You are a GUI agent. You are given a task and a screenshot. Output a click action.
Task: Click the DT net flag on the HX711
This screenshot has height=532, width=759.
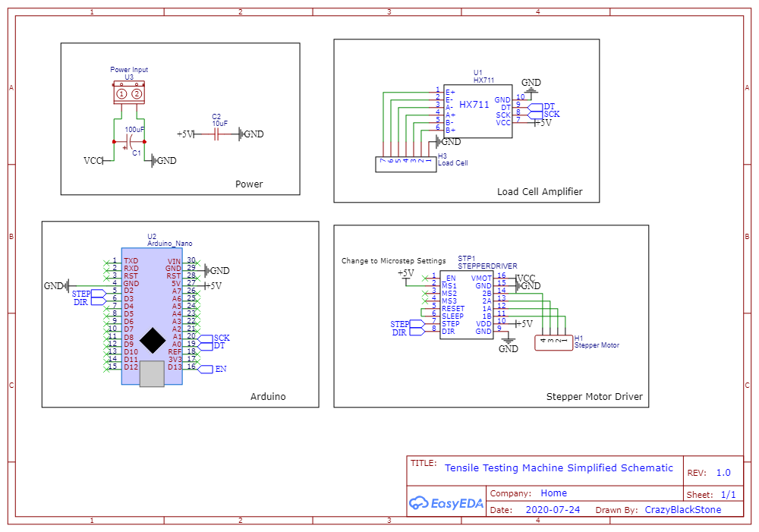click(540, 106)
